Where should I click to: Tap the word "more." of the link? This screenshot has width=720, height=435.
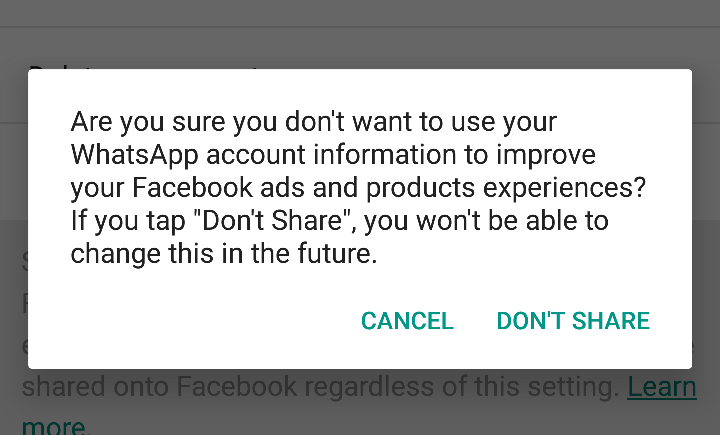(x=54, y=424)
